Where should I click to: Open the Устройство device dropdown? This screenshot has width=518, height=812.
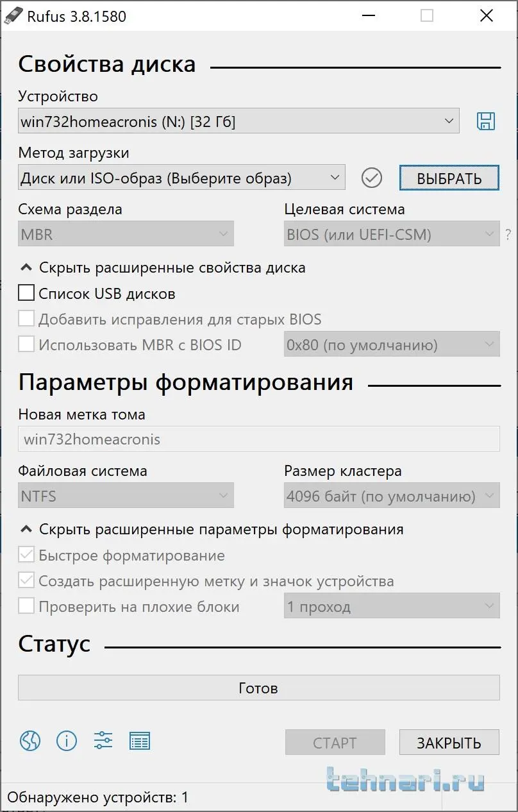tap(238, 121)
